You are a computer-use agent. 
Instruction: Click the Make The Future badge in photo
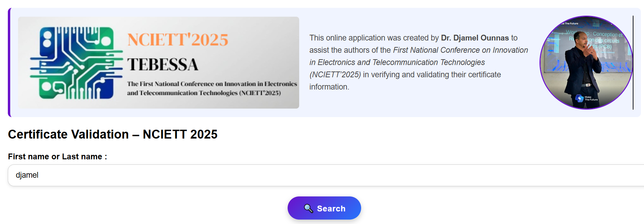[586, 99]
